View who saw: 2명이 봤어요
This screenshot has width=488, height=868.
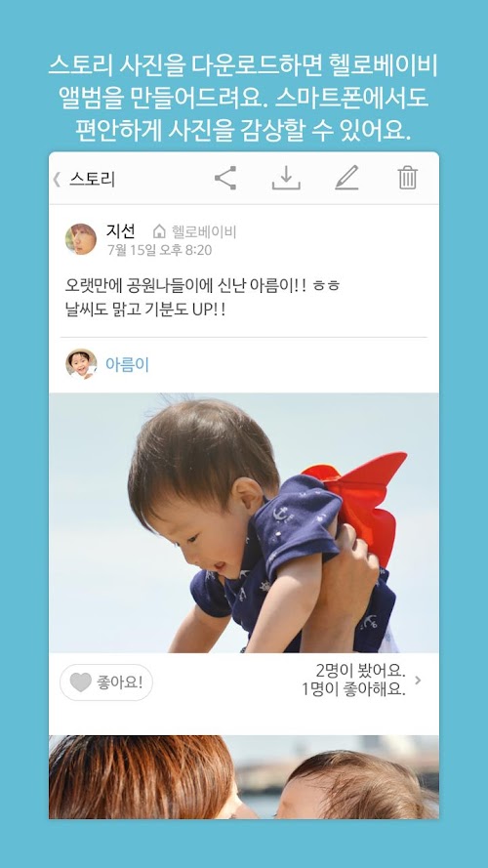pyautogui.click(x=360, y=671)
